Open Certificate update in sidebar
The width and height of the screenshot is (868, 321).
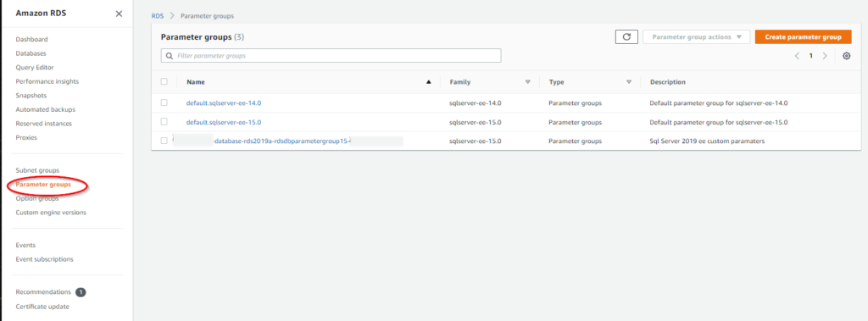pyautogui.click(x=42, y=306)
